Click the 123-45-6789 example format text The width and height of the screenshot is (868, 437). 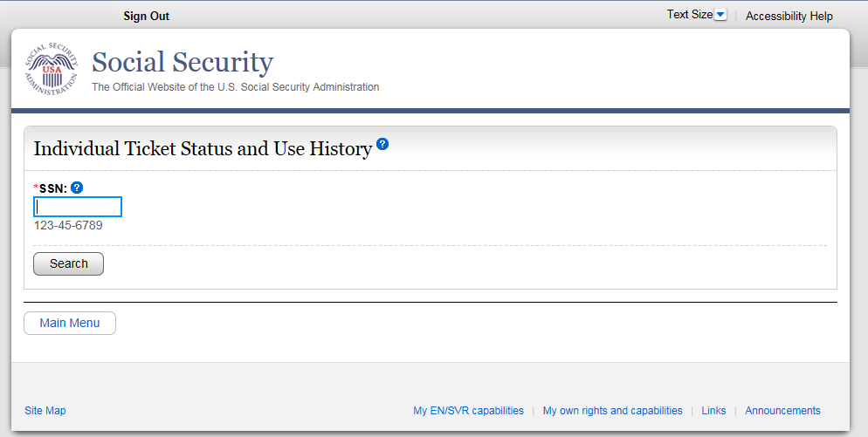pyautogui.click(x=68, y=226)
